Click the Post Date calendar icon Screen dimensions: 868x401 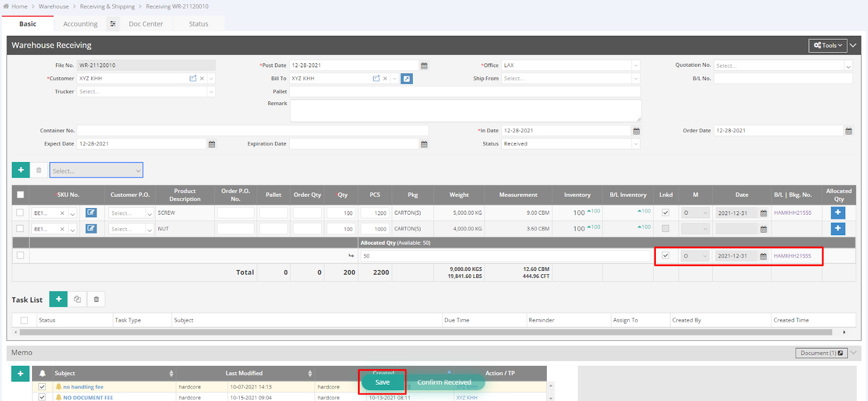coord(424,66)
